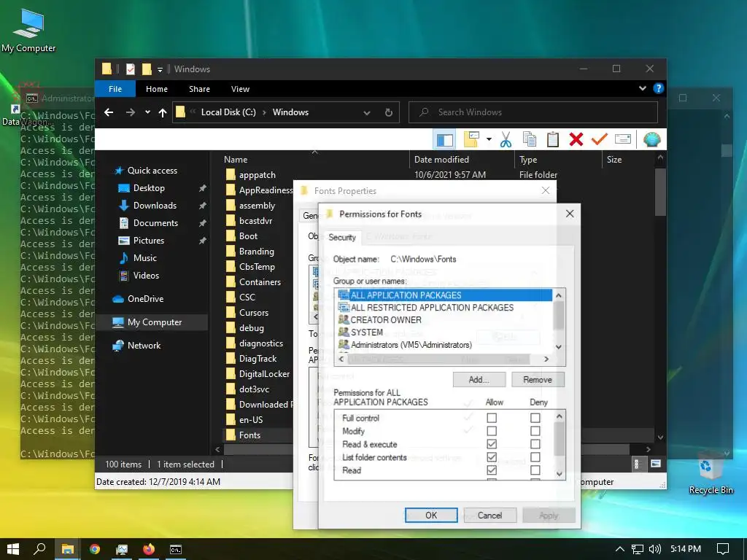Open the My Computer desktop icon
747x560 pixels.
click(28, 30)
